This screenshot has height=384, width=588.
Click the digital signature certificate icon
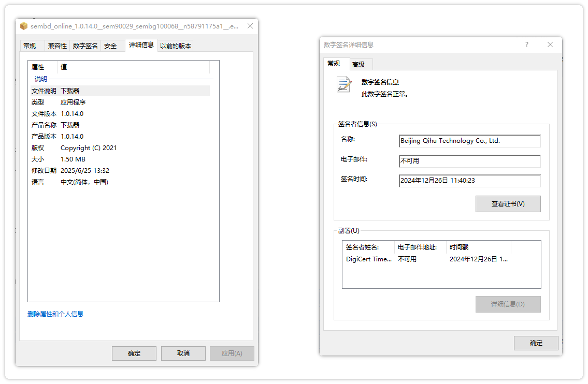pos(344,84)
